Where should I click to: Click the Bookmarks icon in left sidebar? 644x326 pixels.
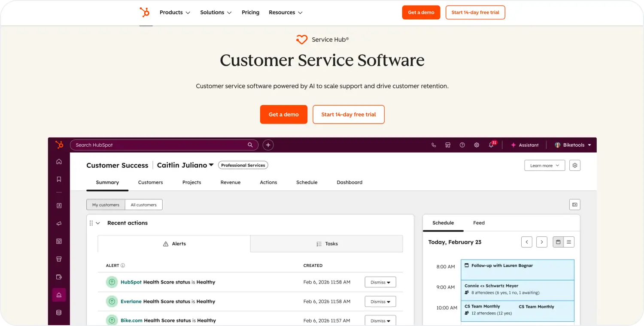click(59, 179)
